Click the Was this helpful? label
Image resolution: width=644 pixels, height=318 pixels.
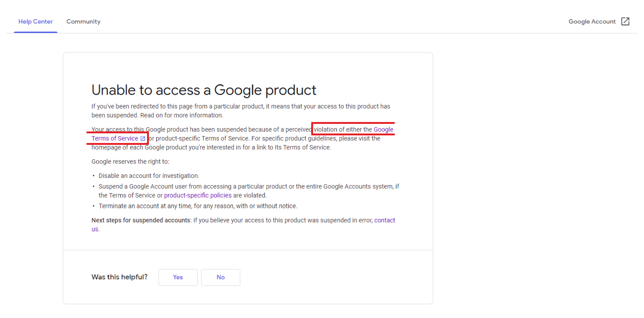(x=120, y=277)
